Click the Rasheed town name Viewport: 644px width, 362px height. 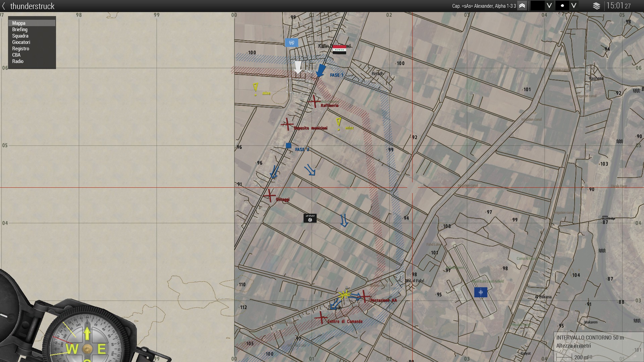pyautogui.click(x=596, y=78)
